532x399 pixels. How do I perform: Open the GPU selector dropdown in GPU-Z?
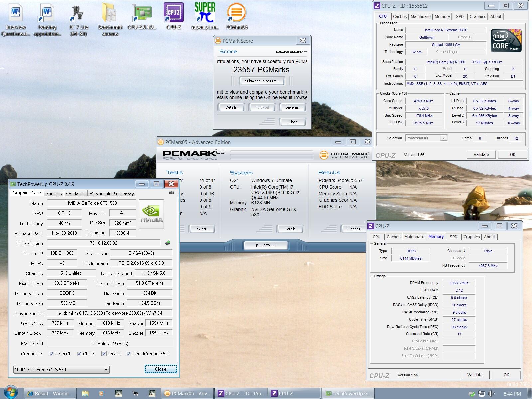pos(62,370)
